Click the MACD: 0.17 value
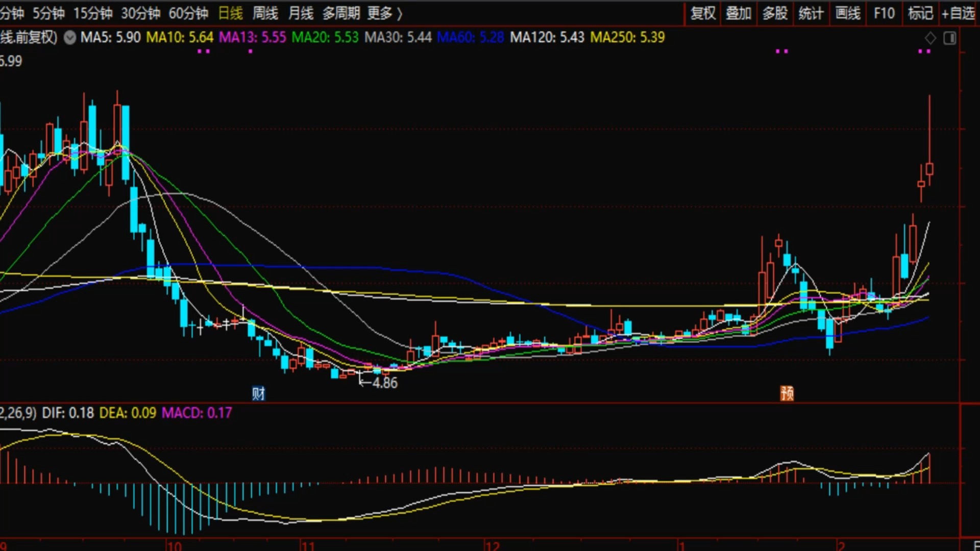 197,413
